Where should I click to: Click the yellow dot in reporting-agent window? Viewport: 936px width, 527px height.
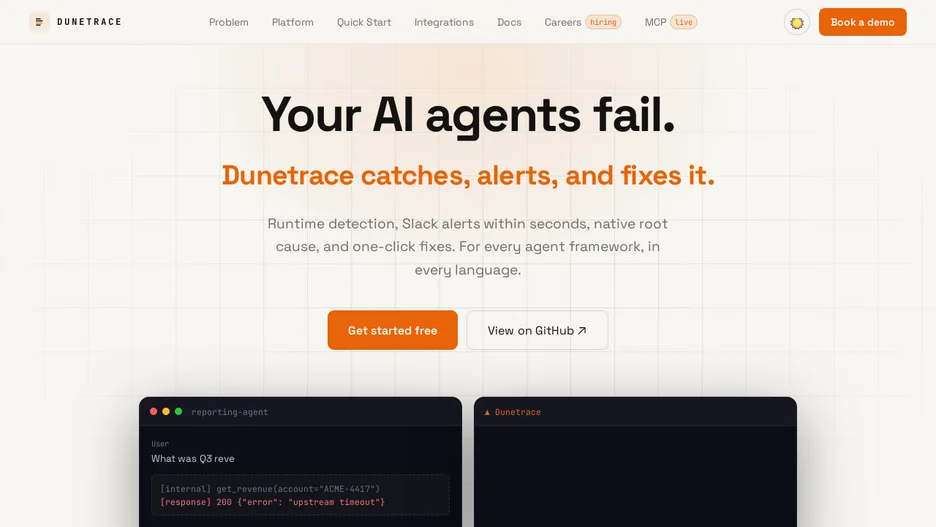click(x=166, y=411)
